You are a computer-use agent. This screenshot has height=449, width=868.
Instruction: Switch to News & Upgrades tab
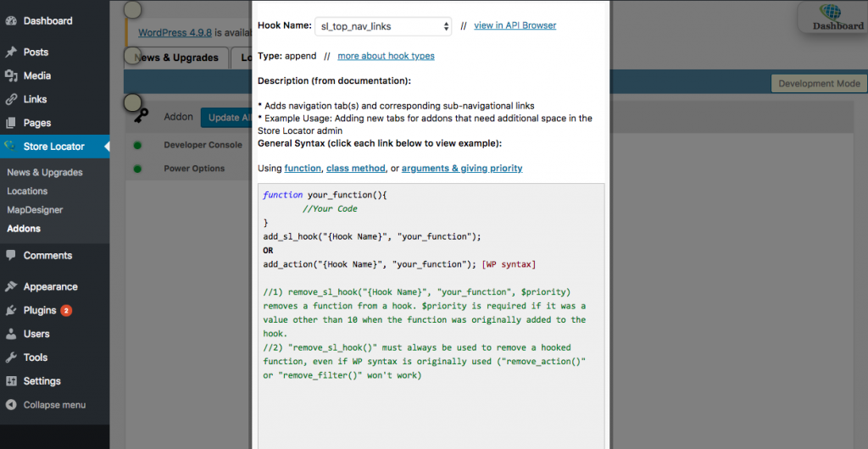click(180, 58)
